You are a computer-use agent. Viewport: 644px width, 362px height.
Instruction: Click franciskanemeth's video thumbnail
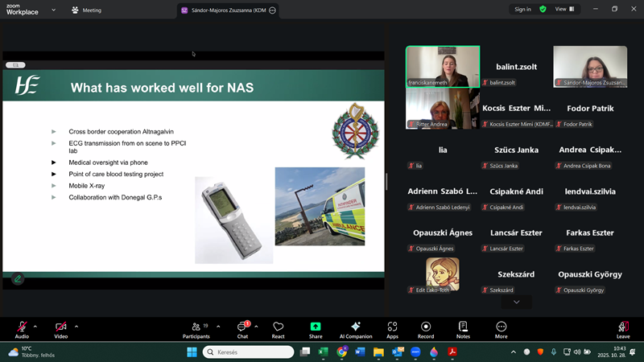442,67
